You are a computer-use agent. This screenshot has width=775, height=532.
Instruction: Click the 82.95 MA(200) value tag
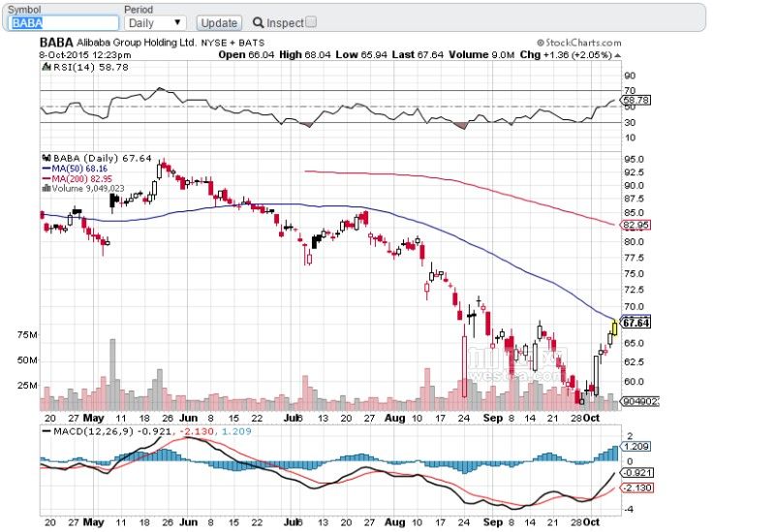click(x=635, y=225)
